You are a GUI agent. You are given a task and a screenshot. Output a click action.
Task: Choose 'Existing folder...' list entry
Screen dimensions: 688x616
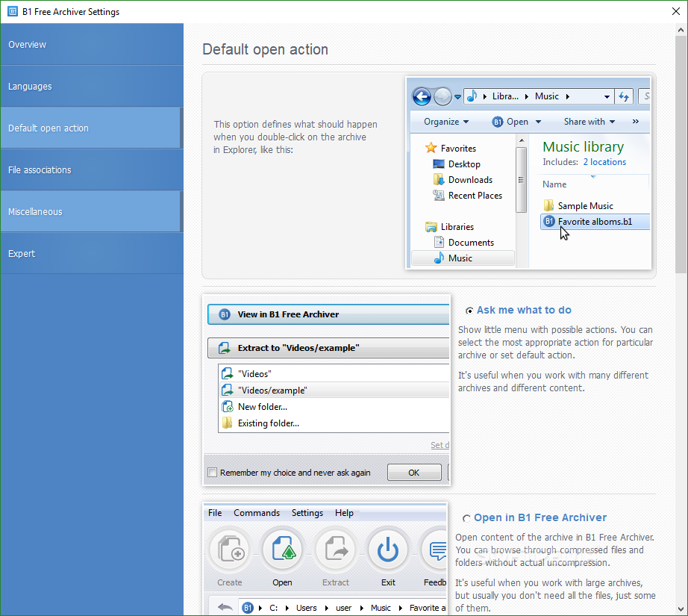tap(334, 423)
